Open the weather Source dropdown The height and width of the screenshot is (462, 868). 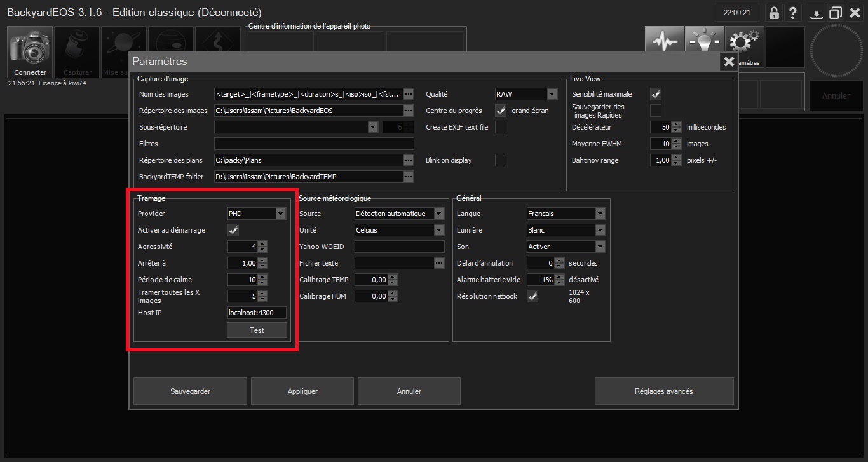439,214
